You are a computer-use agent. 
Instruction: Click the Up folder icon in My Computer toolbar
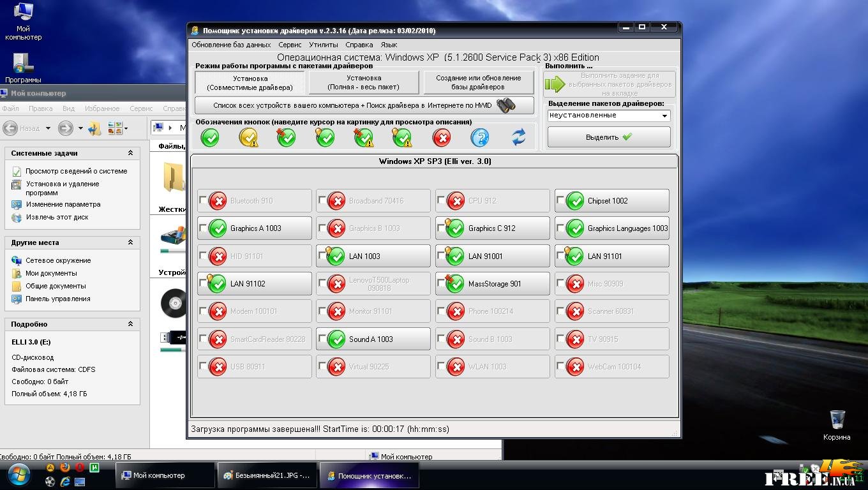(94, 128)
